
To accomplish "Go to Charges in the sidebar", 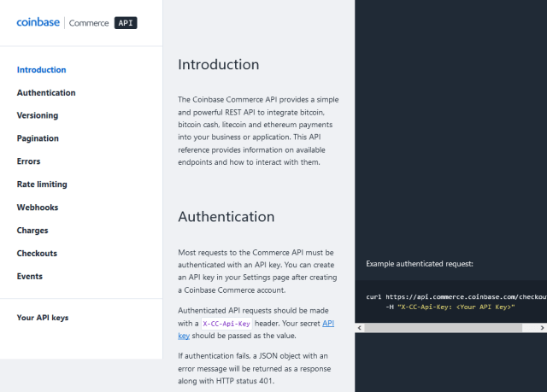I will (32, 231).
